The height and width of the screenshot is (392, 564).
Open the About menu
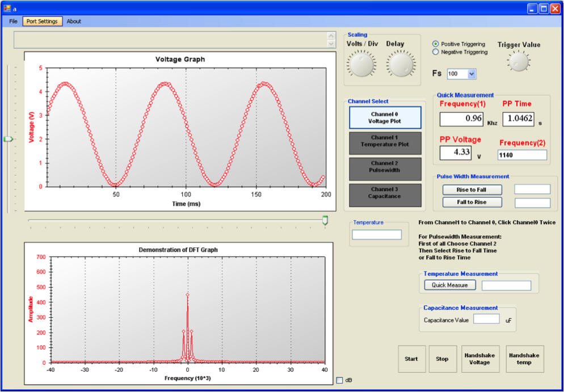[x=74, y=22]
